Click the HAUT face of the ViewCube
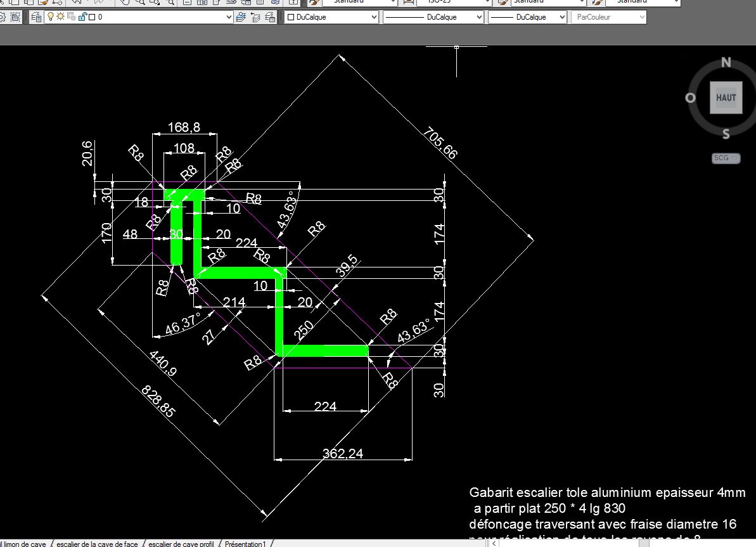Image resolution: width=756 pixels, height=547 pixels. [x=726, y=98]
